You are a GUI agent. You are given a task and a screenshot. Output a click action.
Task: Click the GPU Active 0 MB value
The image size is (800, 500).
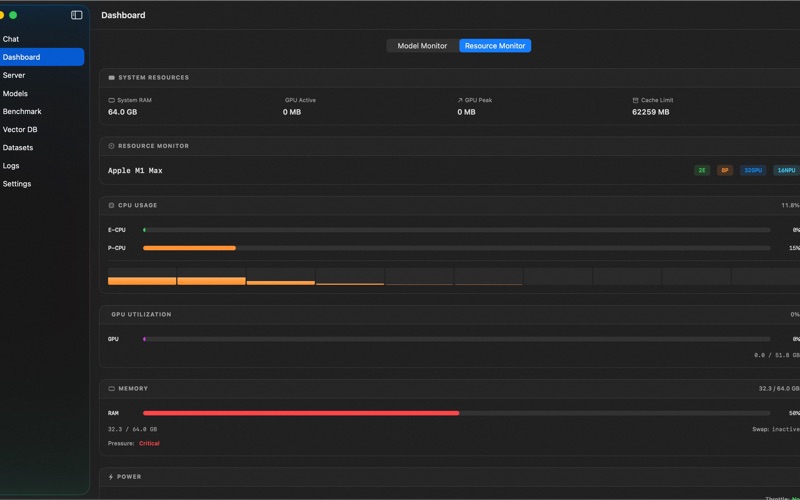[292, 112]
